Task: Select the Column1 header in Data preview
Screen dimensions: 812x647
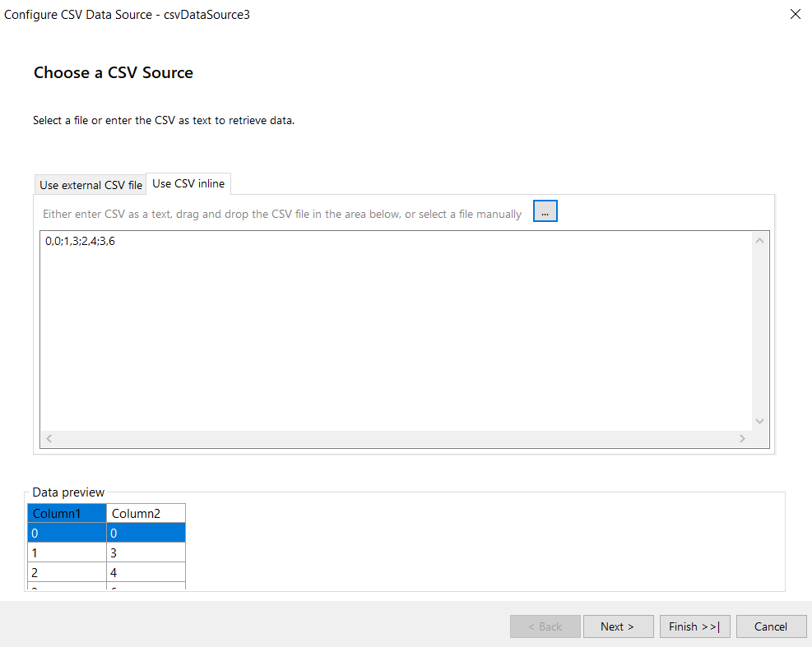Action: click(x=67, y=513)
